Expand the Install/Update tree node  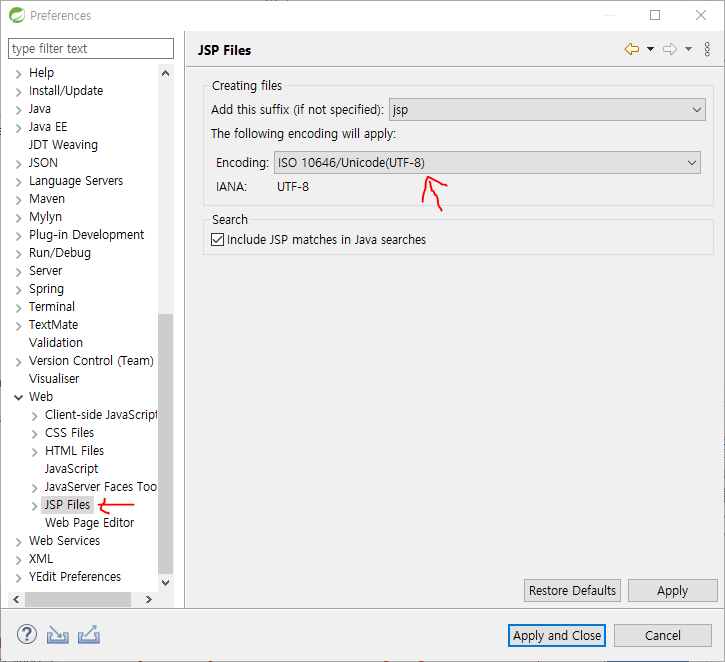[x=18, y=92]
